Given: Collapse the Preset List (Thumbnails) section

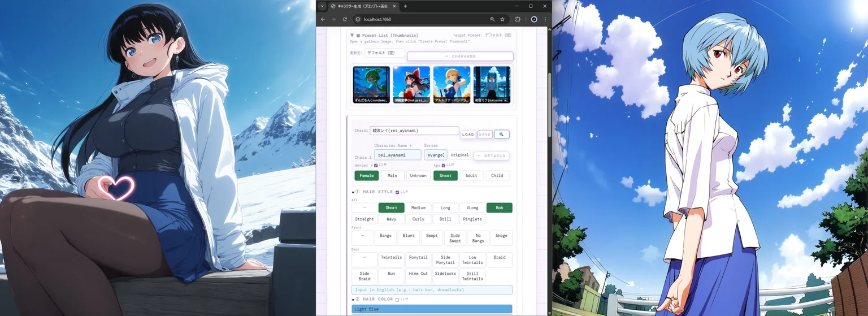Looking at the screenshot, I should coord(352,35).
